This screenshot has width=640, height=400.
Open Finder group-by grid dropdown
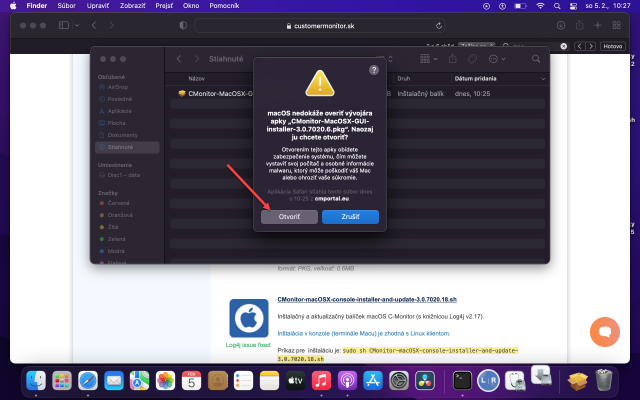429,59
